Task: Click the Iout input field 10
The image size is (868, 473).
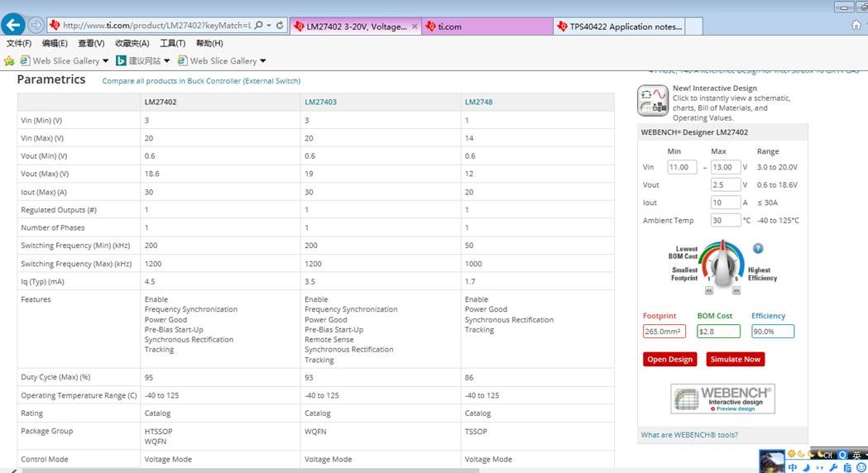Action: coord(726,203)
